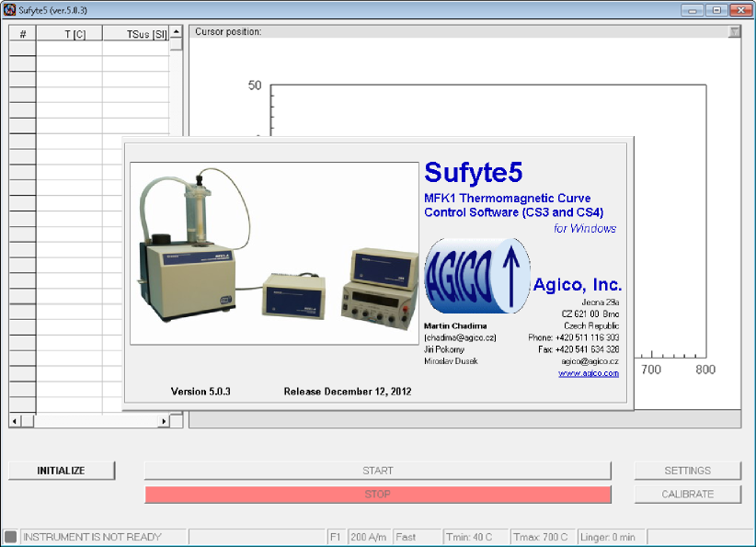Click the '800' axis label on graph
The height and width of the screenshot is (547, 756).
705,370
